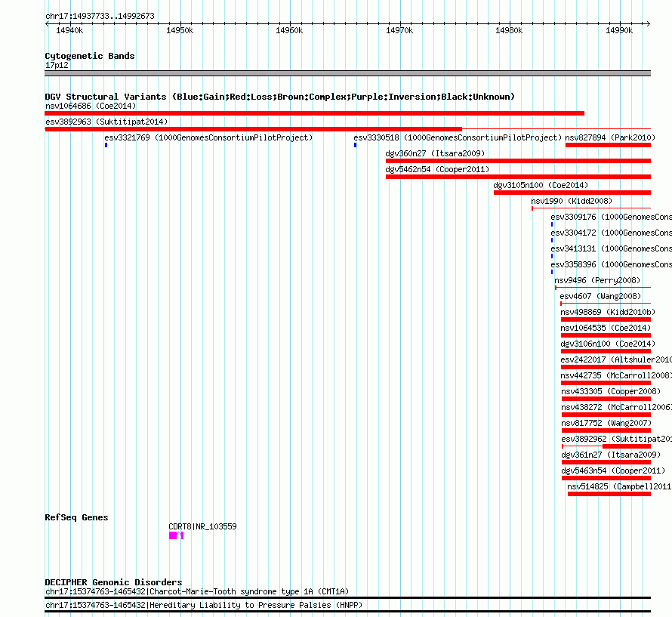Click the 14990k ruler tick label

click(x=619, y=30)
